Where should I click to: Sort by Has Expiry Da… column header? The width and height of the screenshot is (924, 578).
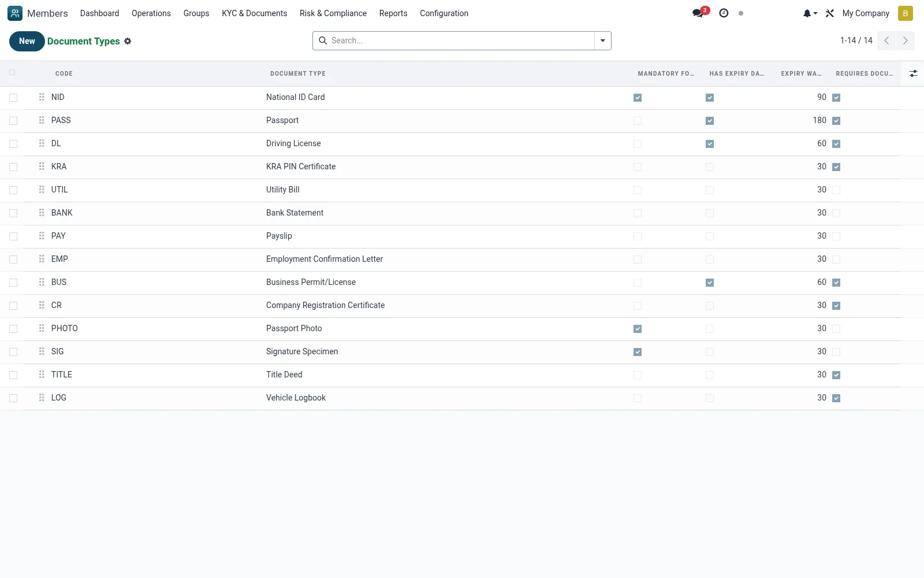tap(737, 73)
